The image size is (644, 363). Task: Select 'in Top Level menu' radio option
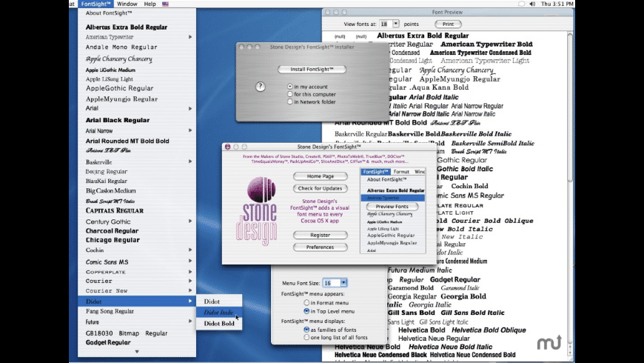point(306,311)
